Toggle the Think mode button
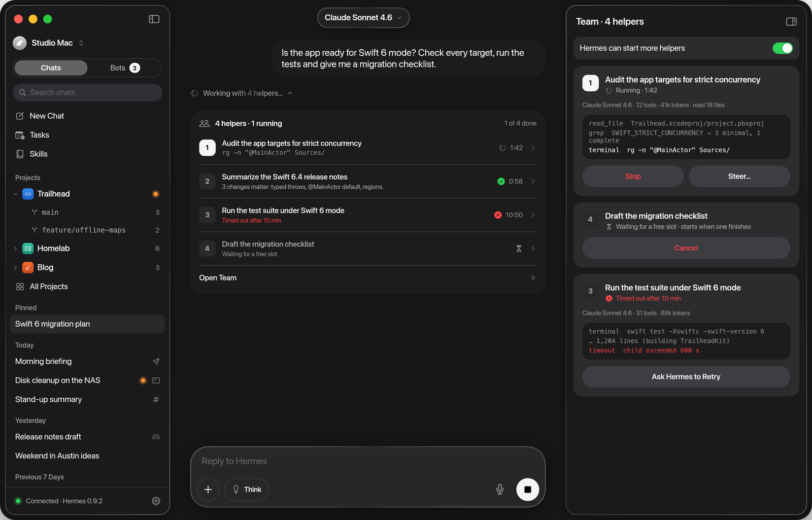This screenshot has height=520, width=812. tap(247, 490)
